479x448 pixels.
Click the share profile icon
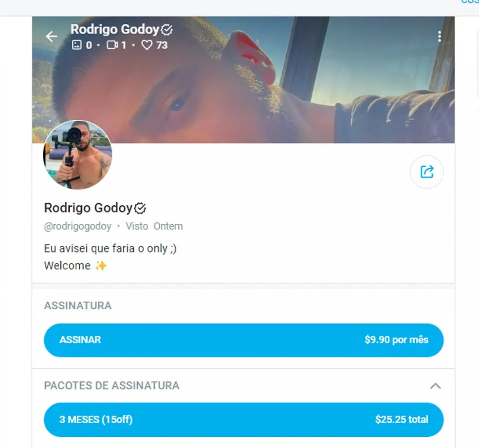(x=427, y=172)
